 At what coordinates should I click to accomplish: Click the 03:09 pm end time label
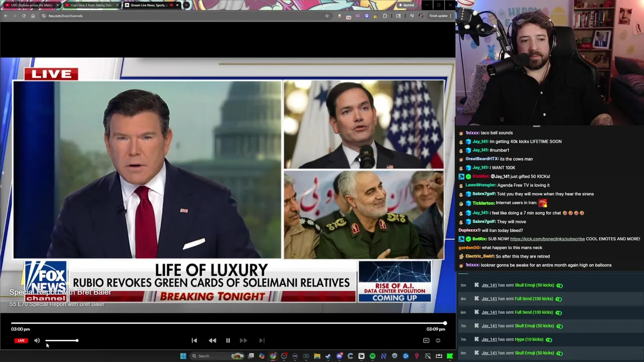point(436,329)
